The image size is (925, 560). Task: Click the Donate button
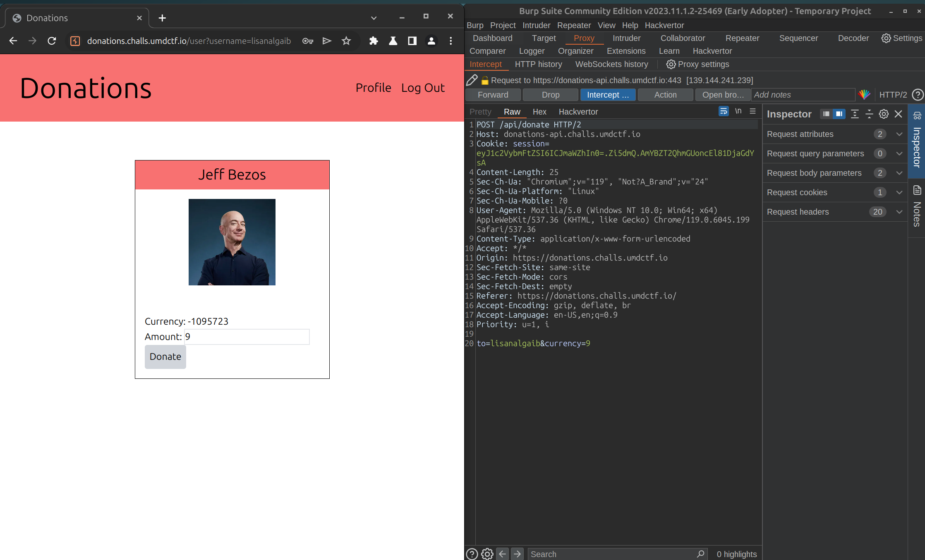[x=165, y=357]
